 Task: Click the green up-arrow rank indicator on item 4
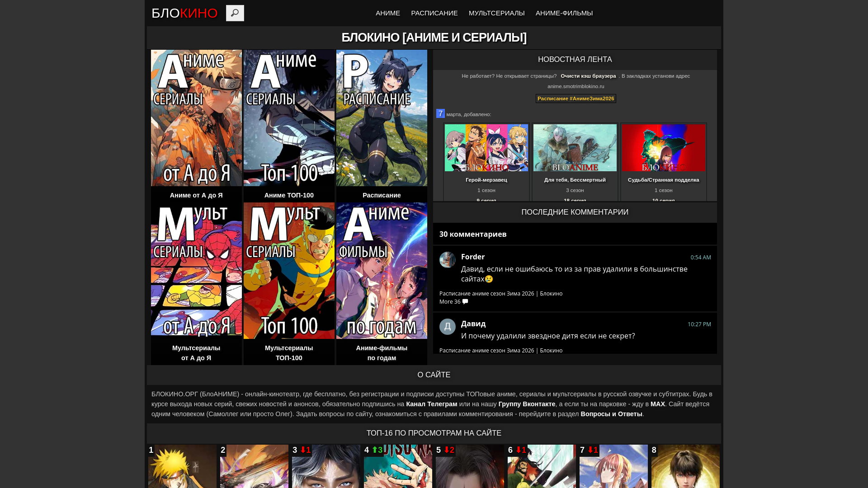pos(375,450)
